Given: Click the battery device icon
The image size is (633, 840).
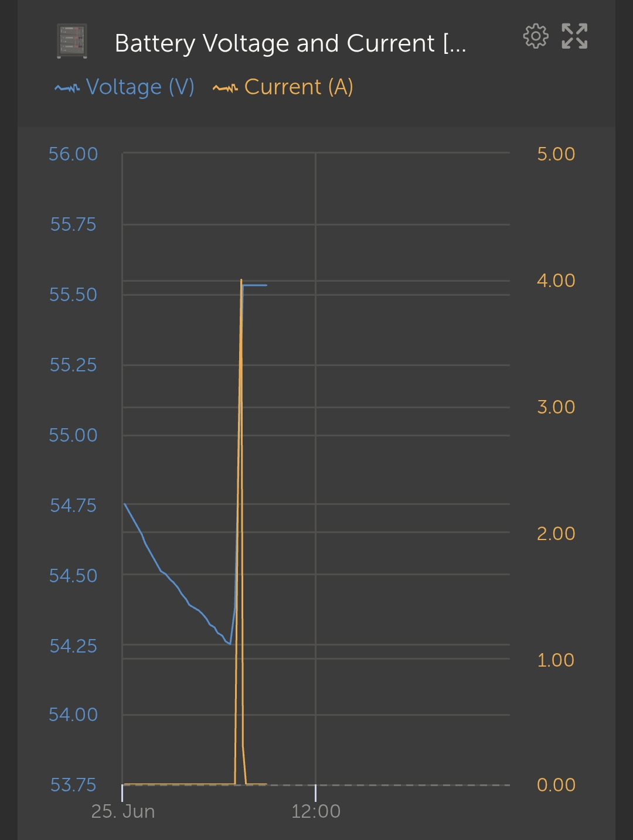Looking at the screenshot, I should pos(72,41).
